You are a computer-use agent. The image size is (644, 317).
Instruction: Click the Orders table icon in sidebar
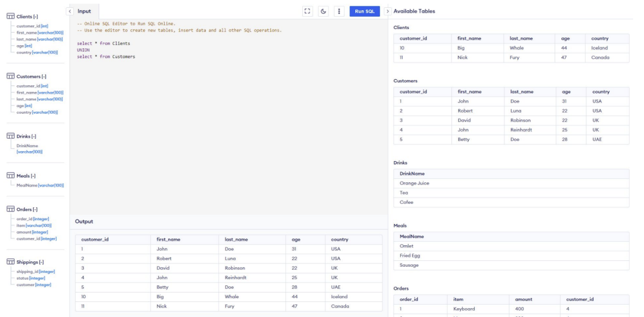(10, 209)
